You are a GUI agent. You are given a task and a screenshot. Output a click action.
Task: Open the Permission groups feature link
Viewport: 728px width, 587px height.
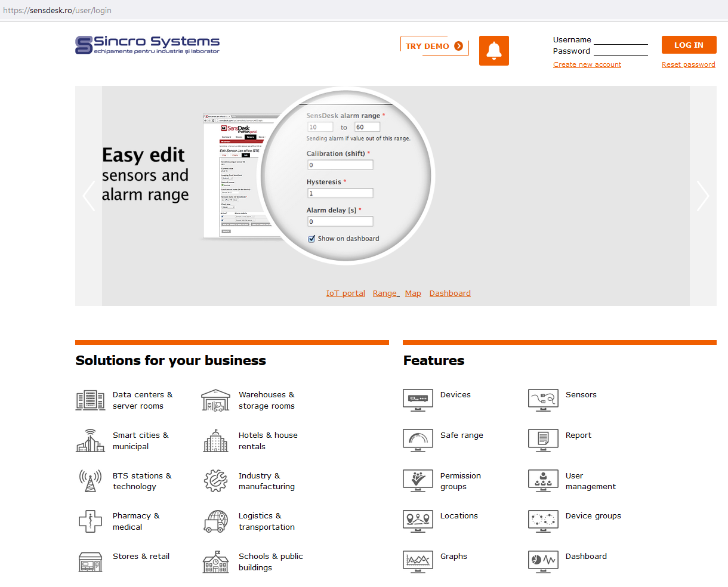point(461,481)
